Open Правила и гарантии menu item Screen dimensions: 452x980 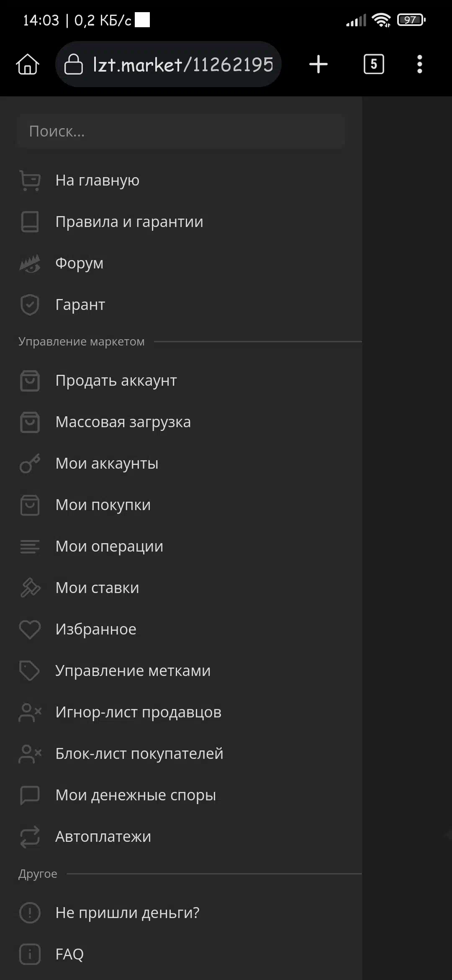click(129, 222)
